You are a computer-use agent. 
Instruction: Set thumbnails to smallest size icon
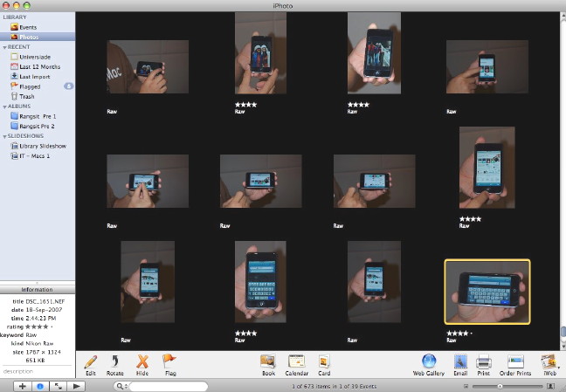(x=466, y=386)
